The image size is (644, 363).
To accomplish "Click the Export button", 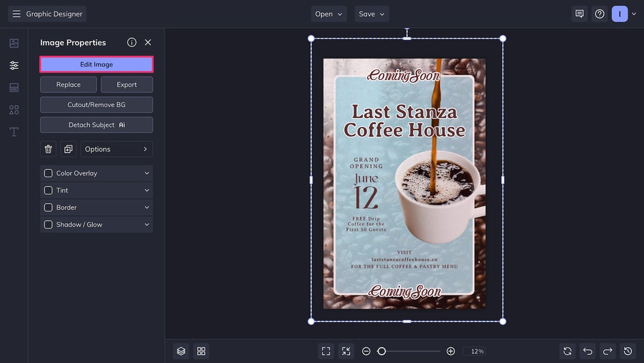I will point(126,85).
